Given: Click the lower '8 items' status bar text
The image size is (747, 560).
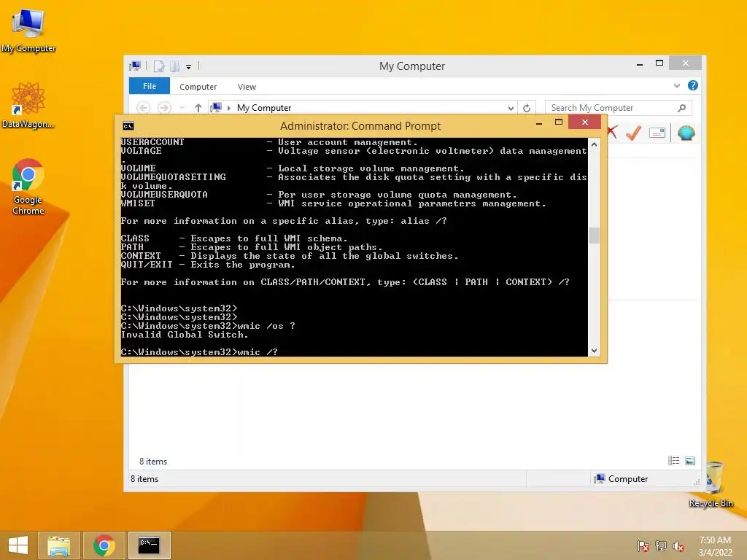Looking at the screenshot, I should [144, 479].
